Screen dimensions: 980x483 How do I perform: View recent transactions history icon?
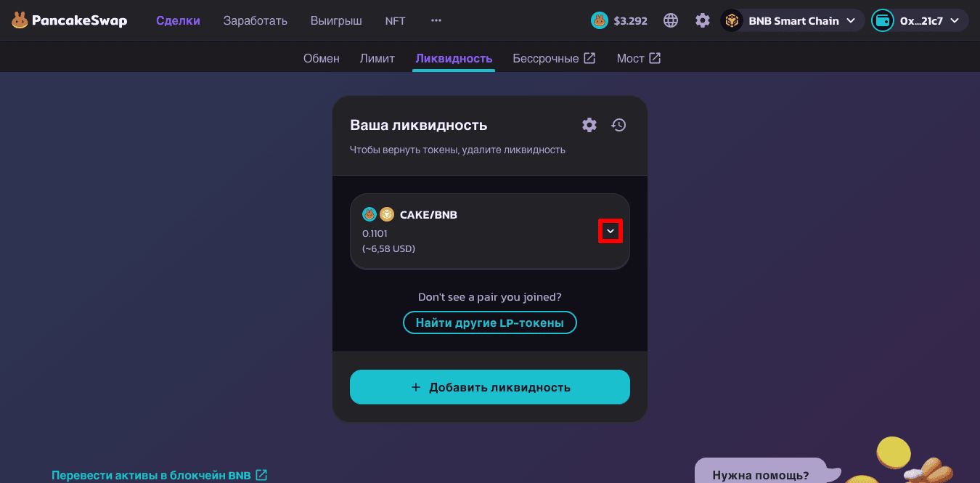[618, 125]
